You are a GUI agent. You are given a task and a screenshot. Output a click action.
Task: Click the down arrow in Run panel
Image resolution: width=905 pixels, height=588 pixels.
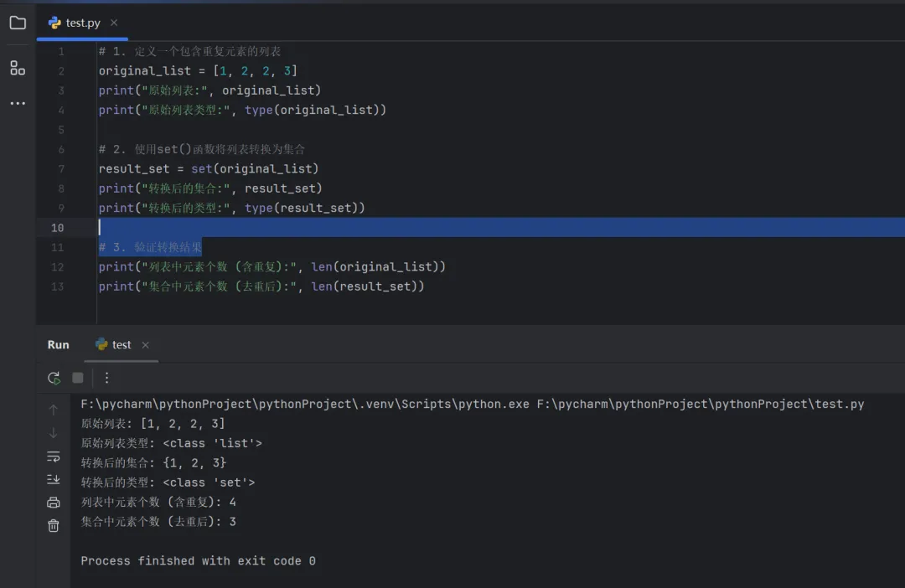54,433
